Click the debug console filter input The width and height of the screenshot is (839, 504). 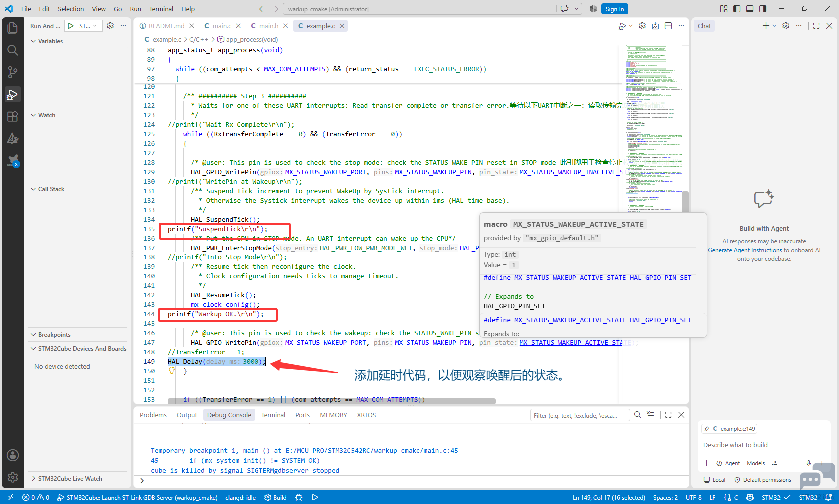[x=580, y=415]
